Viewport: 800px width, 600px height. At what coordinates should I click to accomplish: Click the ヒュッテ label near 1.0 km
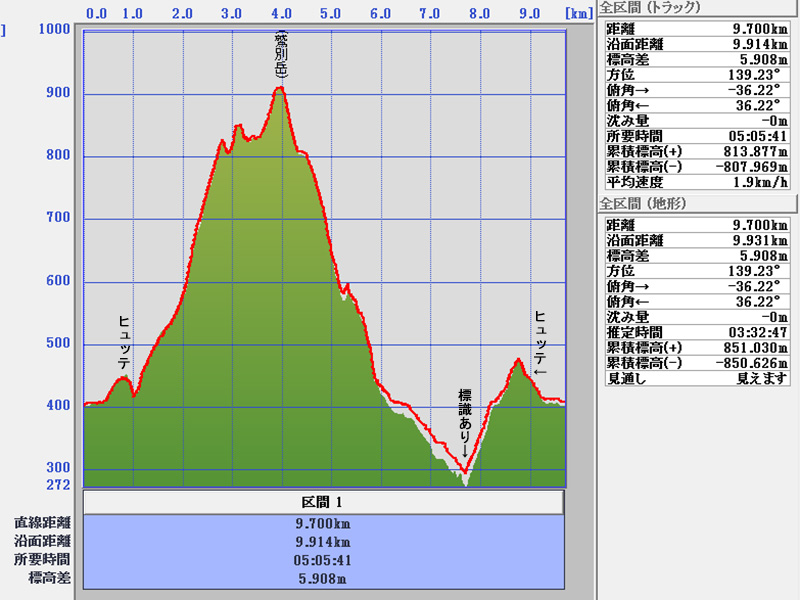coord(124,343)
